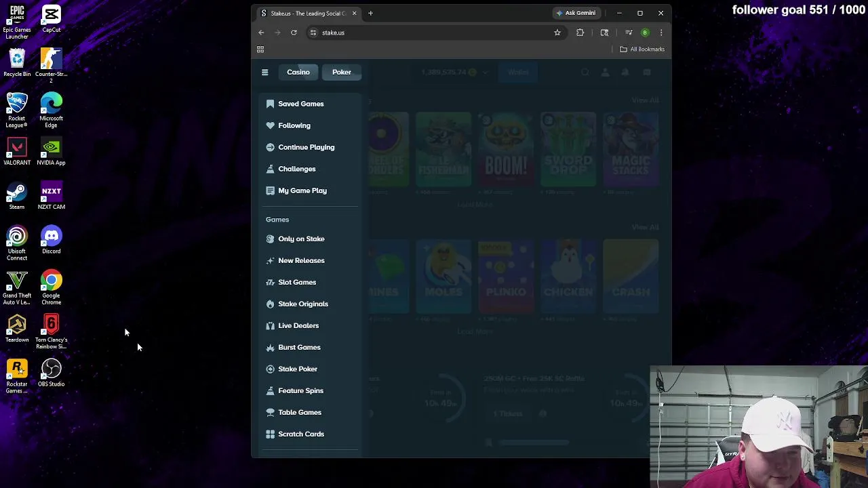868x488 pixels.
Task: Collapse the sidebar with hamburger menu icon
Action: coord(265,72)
